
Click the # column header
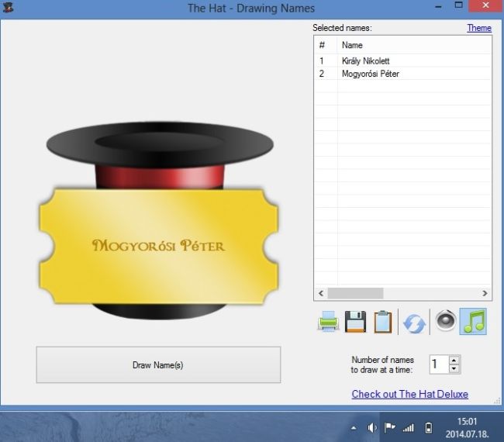[326, 45]
